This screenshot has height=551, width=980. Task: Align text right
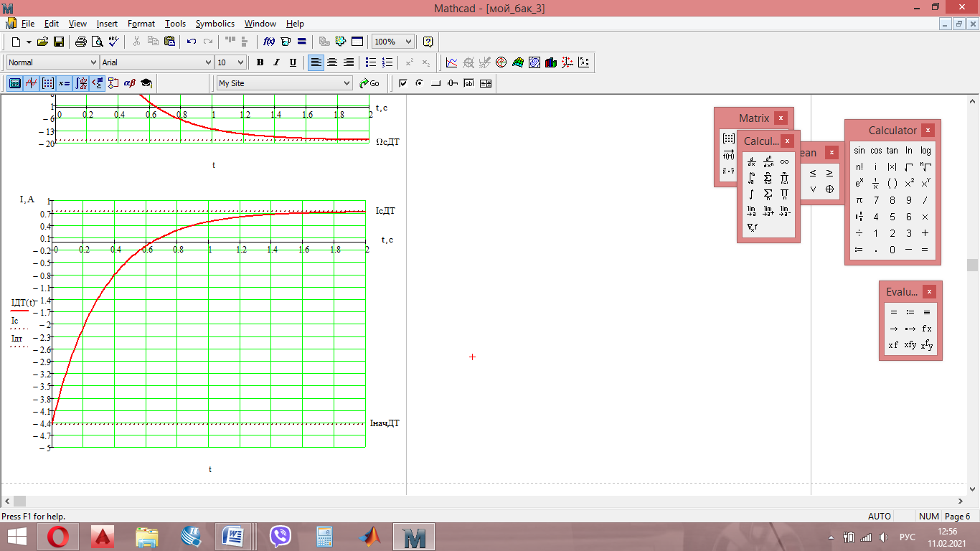tap(349, 62)
